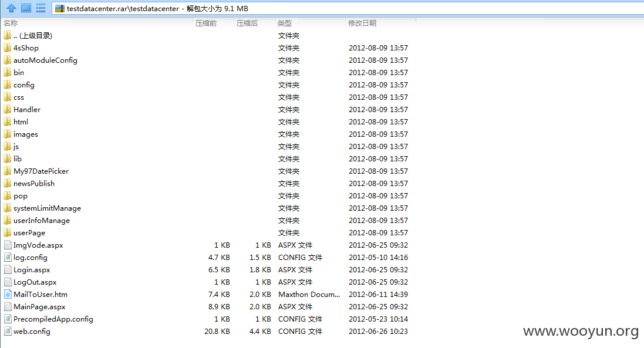Select the LogOut.aspx file icon

8,282
